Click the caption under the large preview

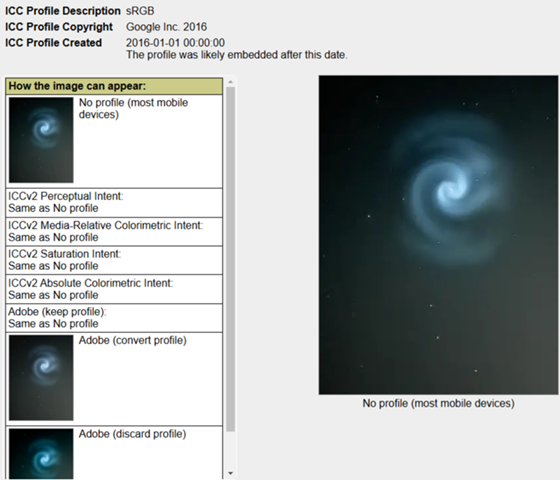point(439,403)
